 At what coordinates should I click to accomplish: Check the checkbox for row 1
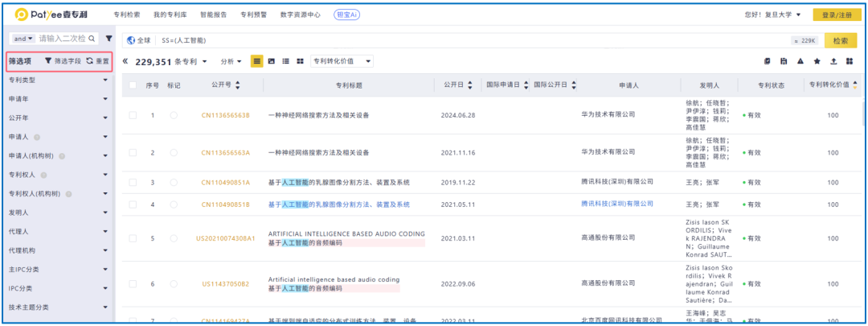coord(133,115)
